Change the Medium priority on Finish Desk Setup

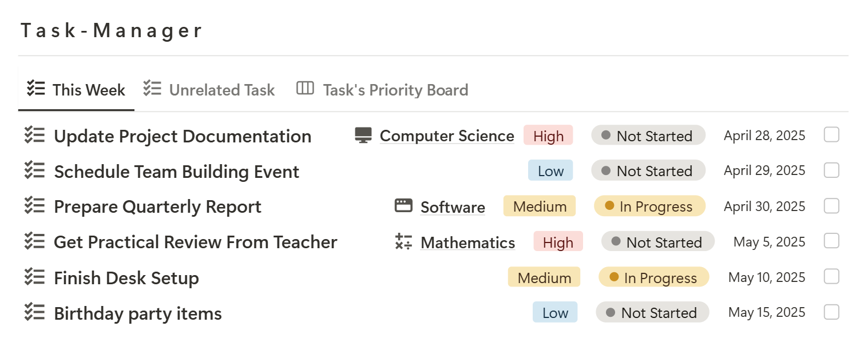coord(544,277)
